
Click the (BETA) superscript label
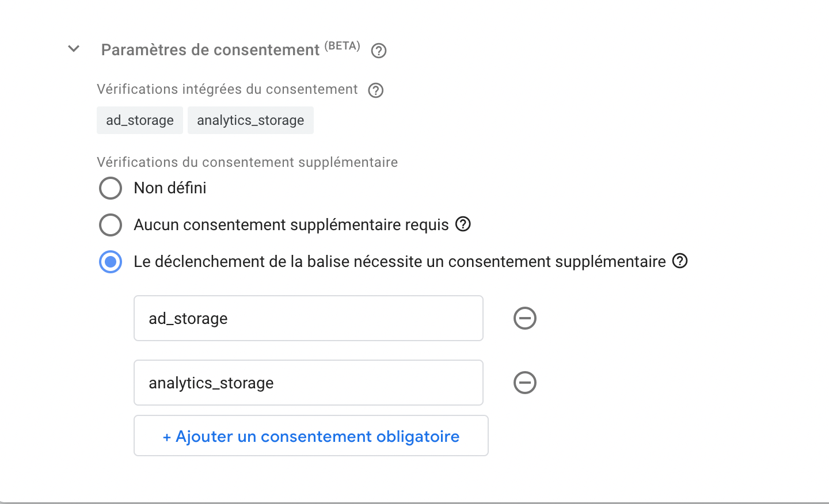pyautogui.click(x=342, y=46)
